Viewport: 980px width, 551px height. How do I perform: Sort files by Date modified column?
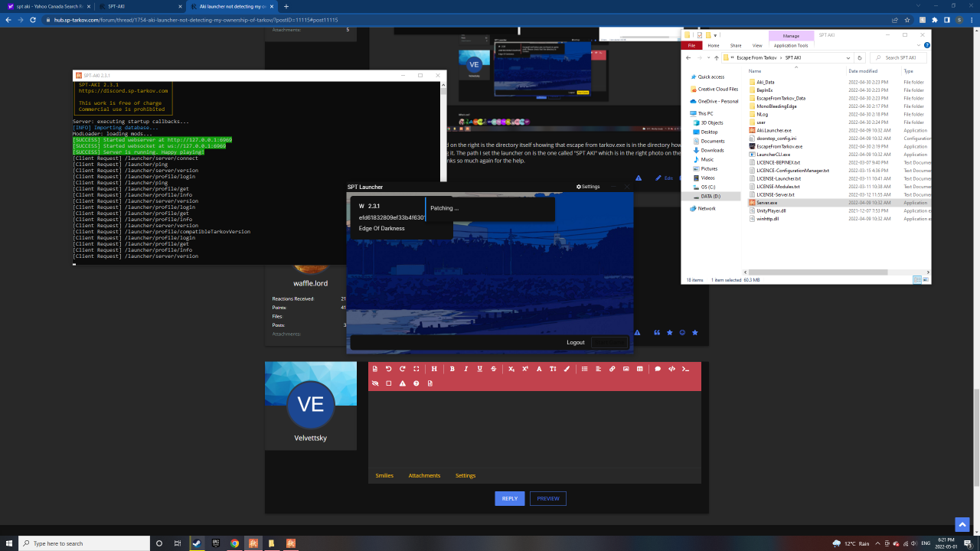coord(863,70)
